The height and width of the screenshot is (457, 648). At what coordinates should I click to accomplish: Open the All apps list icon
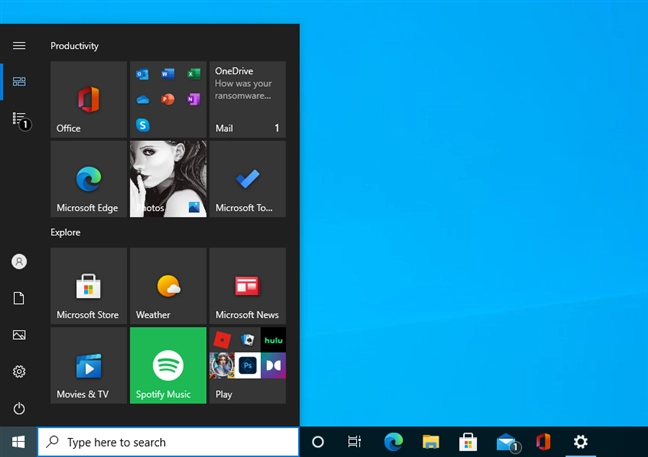[20, 120]
